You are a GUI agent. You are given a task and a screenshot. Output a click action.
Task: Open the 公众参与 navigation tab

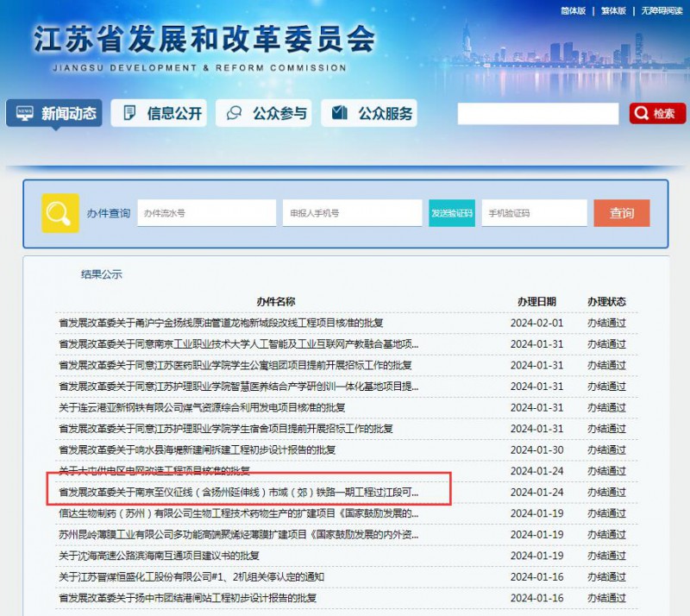[x=266, y=113]
